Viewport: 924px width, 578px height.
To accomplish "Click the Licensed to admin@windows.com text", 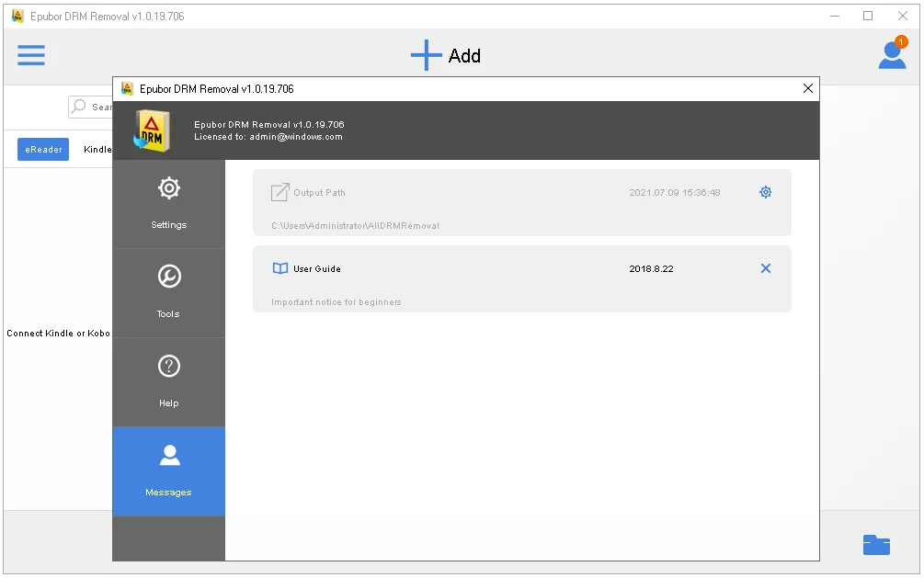I will pyautogui.click(x=268, y=137).
